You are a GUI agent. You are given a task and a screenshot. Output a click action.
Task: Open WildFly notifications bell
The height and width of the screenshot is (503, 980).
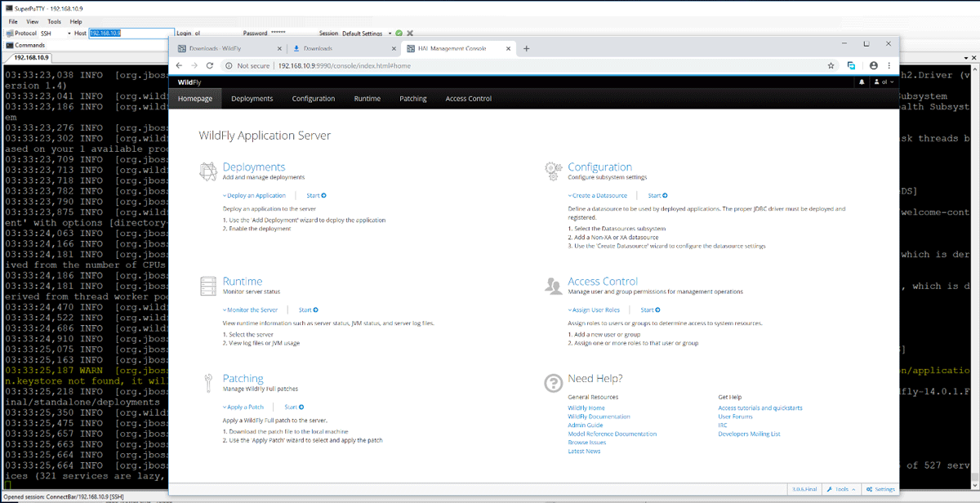[x=861, y=82]
